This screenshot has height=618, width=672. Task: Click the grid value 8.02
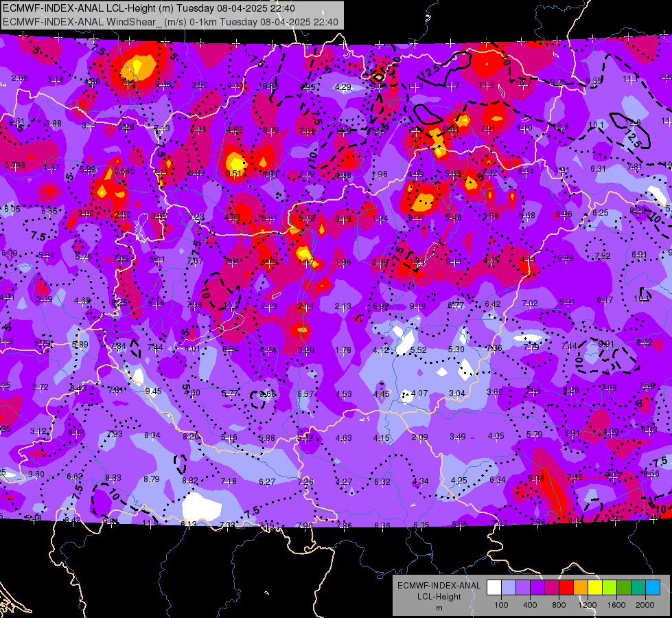click(644, 342)
